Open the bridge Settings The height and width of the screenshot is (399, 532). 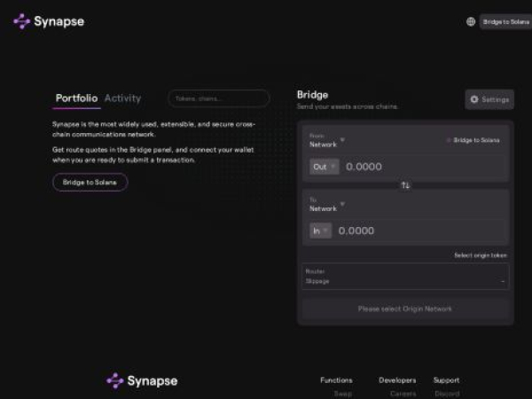pos(489,99)
